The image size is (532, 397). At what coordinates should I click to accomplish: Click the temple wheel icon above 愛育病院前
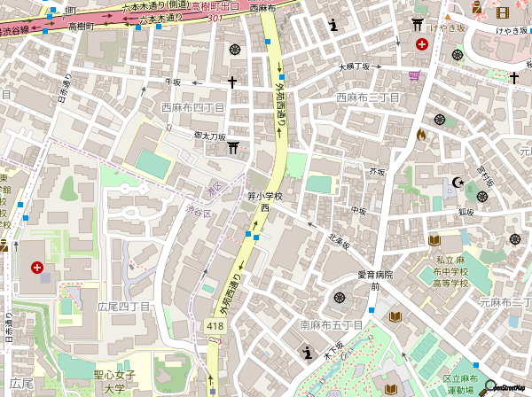[340, 296]
